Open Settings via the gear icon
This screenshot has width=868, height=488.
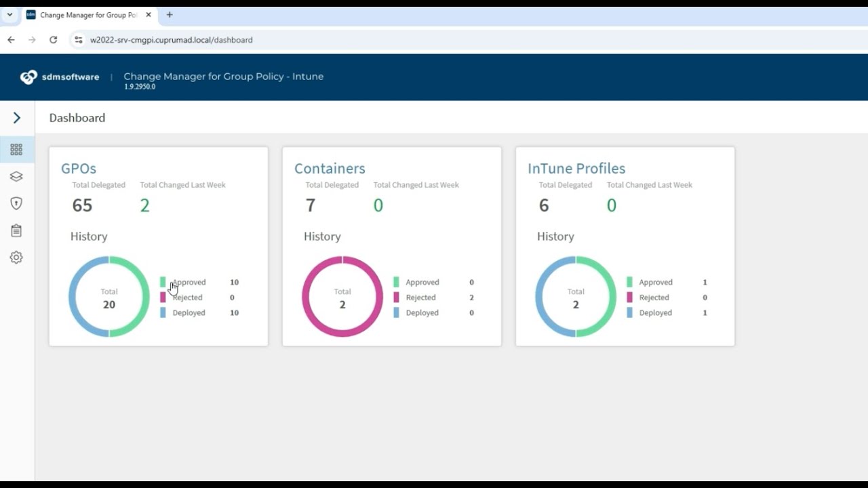tap(16, 257)
